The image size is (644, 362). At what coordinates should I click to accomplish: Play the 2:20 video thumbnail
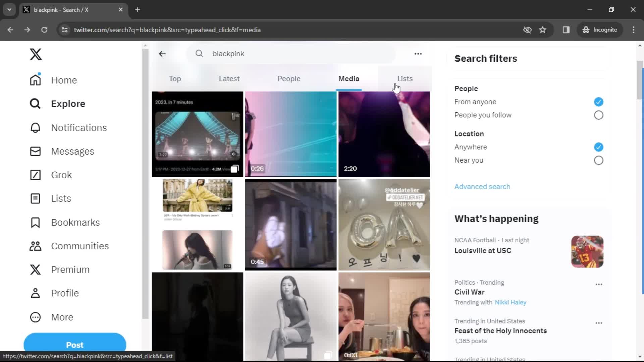[x=384, y=134]
